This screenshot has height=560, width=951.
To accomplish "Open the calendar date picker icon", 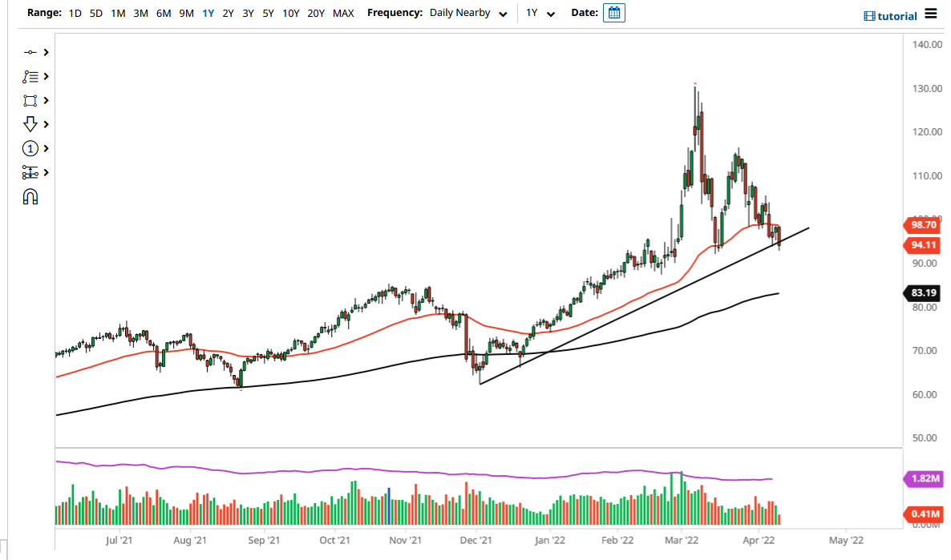I will (613, 13).
